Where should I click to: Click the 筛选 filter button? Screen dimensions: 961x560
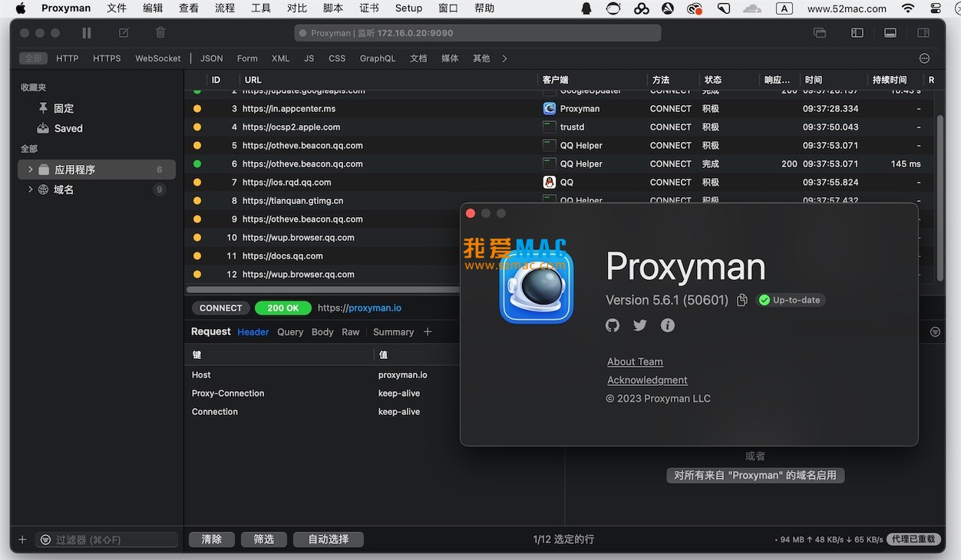(264, 539)
